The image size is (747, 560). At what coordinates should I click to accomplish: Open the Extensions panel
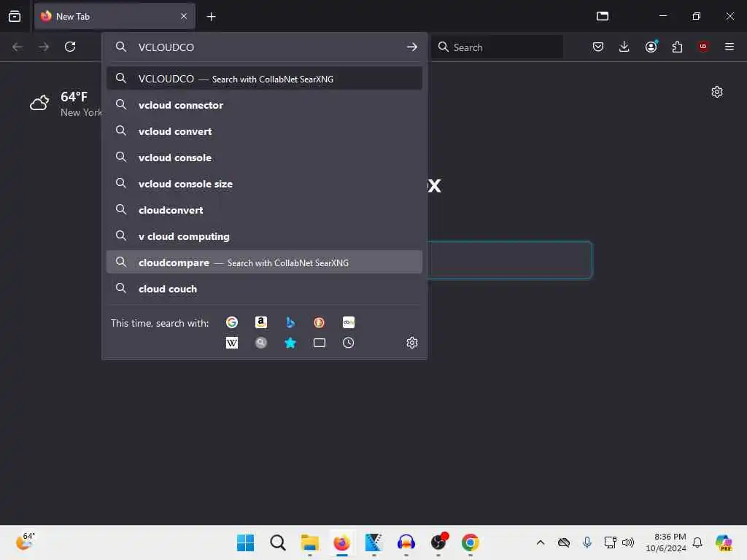tap(677, 47)
